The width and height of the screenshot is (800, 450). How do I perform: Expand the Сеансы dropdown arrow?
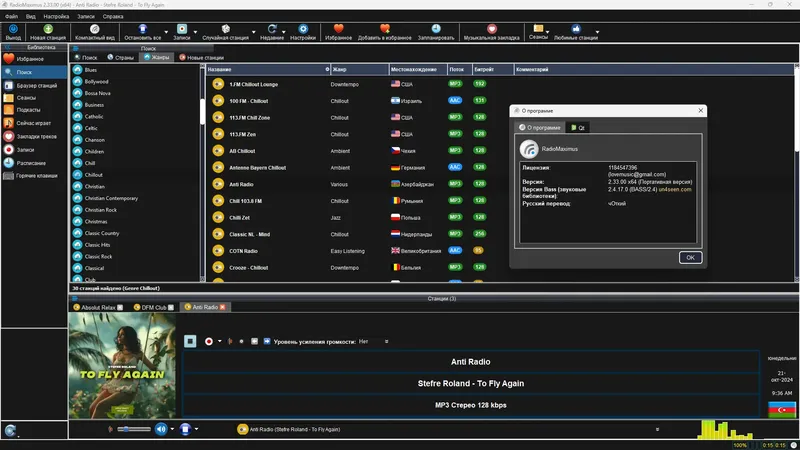point(547,32)
